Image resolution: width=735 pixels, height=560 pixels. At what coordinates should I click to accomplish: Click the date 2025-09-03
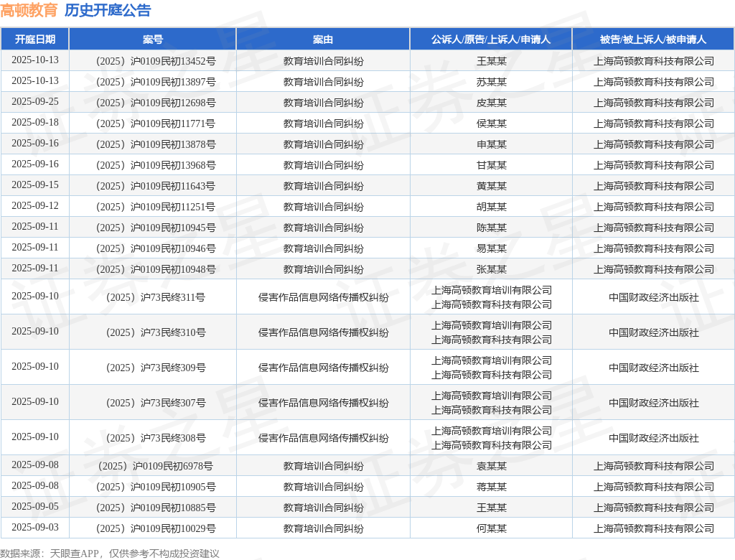[35, 527]
